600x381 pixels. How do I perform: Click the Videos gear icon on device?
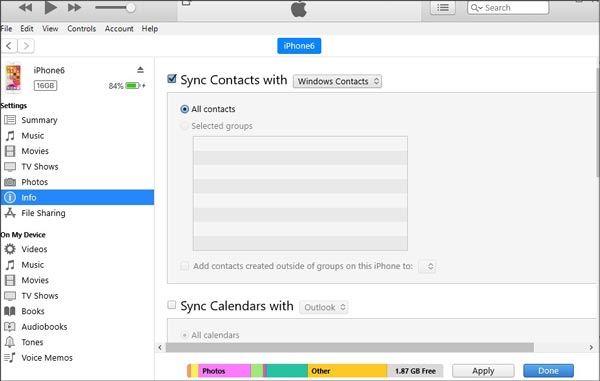pos(10,249)
